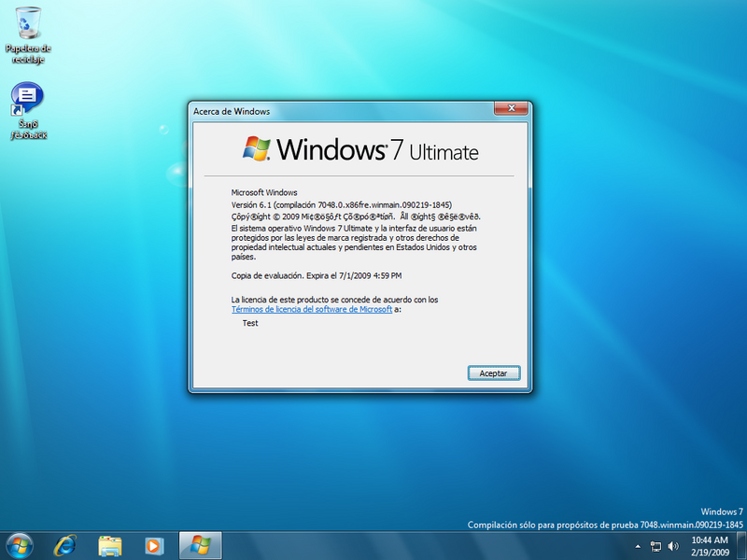The image size is (747, 560).
Task: Open Windows Explorer from the taskbar
Action: coord(110,546)
